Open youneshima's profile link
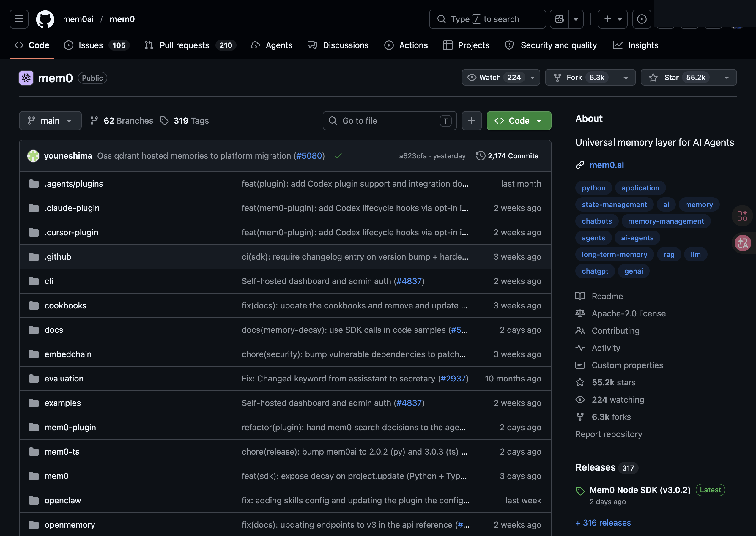The image size is (756, 536). [x=68, y=156]
